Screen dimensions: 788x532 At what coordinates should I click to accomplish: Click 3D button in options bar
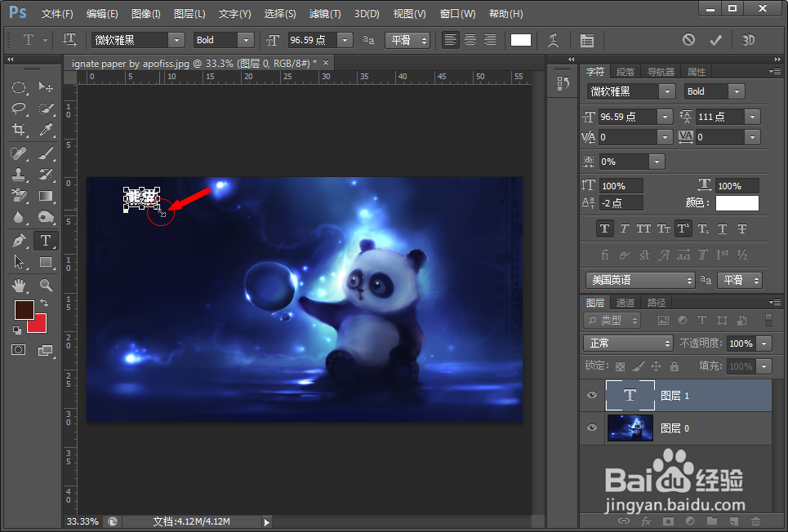pos(748,40)
